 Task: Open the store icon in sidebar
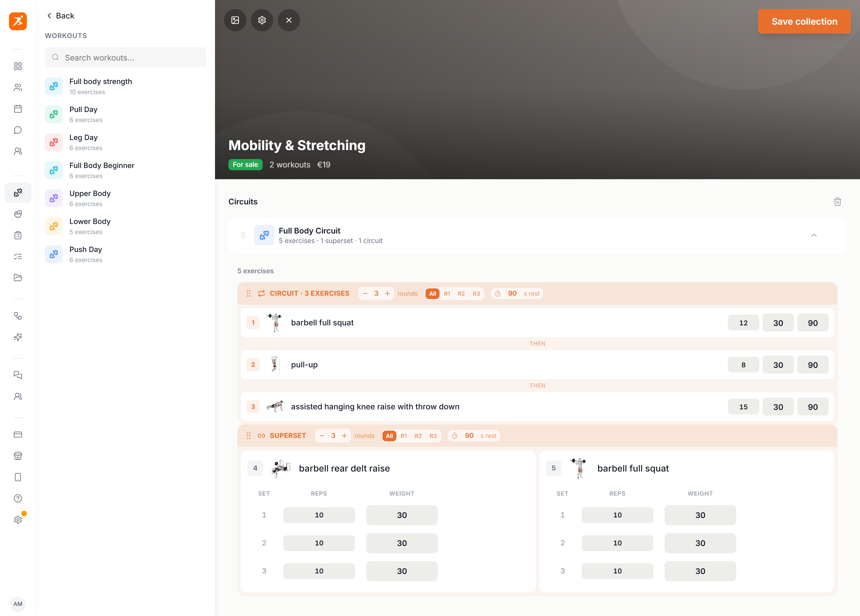18,456
